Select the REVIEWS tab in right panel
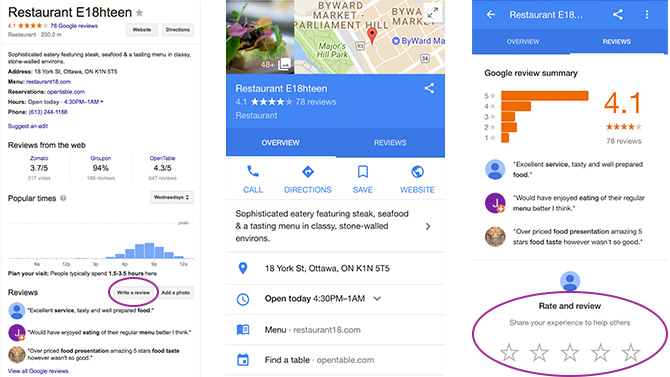670x377 pixels. (617, 41)
